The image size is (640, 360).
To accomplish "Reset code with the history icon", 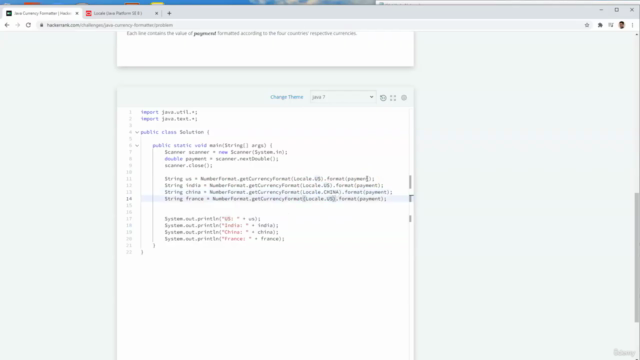I will 383,98.
